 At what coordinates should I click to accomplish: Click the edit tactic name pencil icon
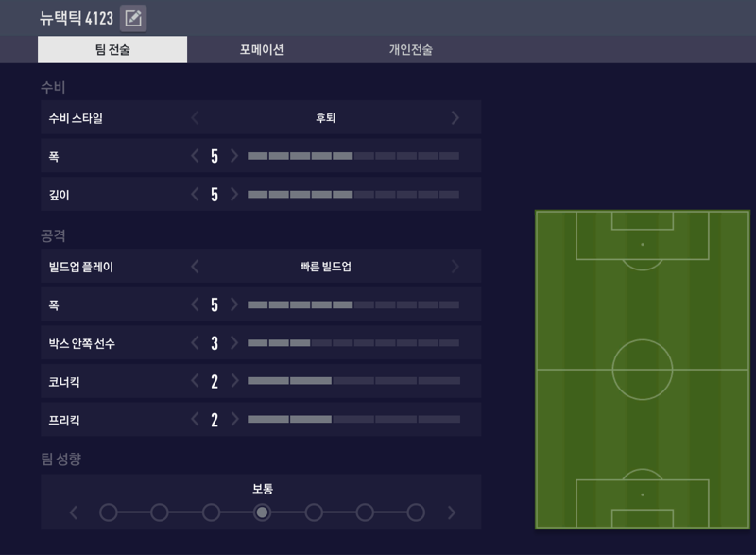[133, 18]
